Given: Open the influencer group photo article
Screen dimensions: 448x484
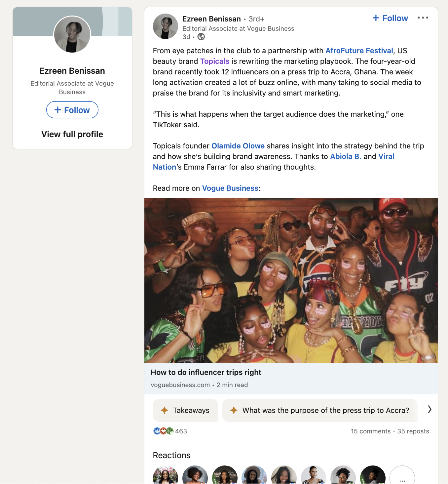Looking at the screenshot, I should [x=291, y=280].
